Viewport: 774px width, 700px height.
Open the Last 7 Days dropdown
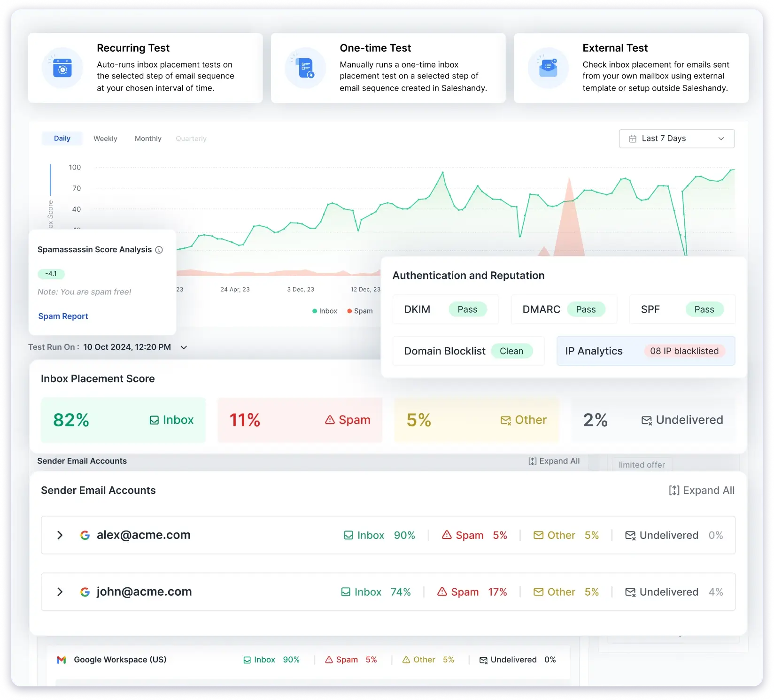click(x=676, y=138)
